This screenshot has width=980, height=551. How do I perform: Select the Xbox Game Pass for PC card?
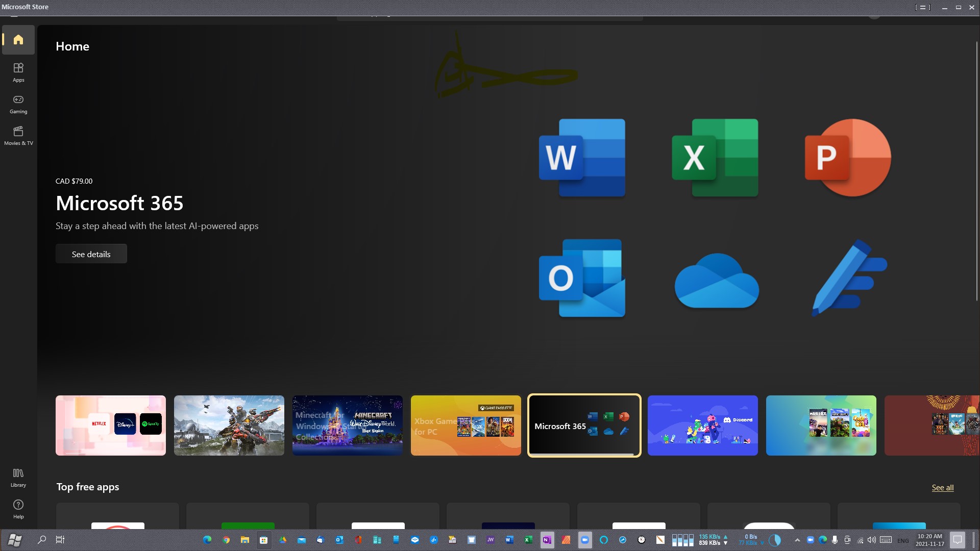tap(466, 425)
